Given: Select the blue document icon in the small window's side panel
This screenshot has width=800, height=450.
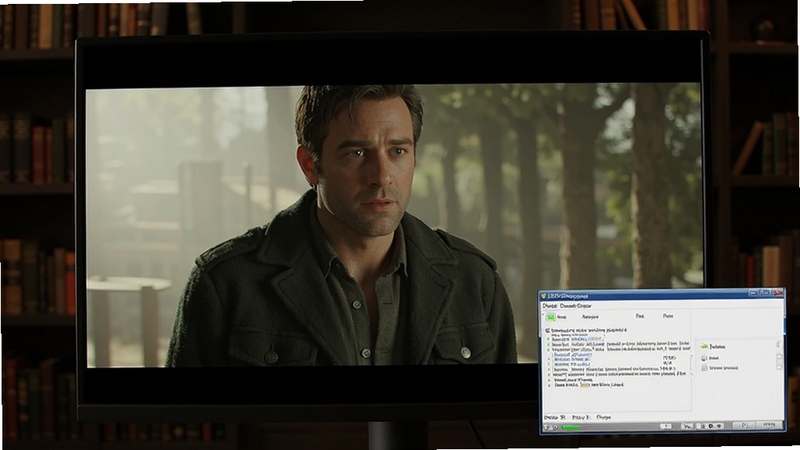Looking at the screenshot, I should tap(704, 368).
